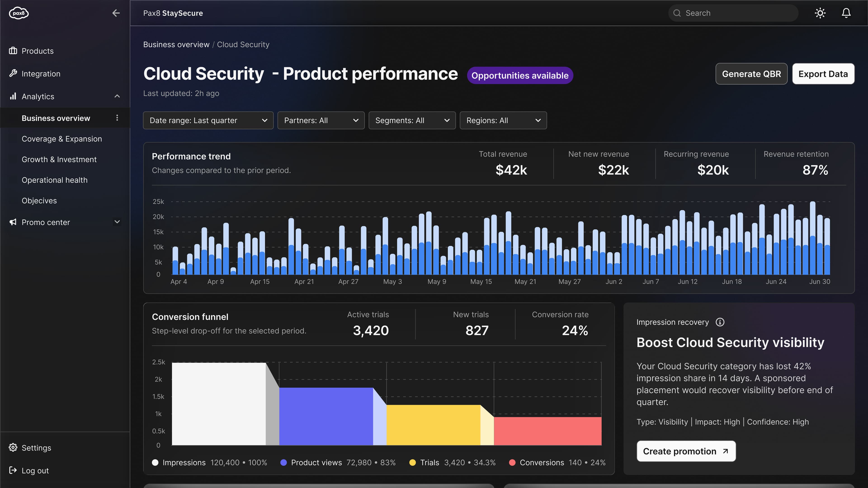Click Impression recovery info icon

pyautogui.click(x=720, y=322)
